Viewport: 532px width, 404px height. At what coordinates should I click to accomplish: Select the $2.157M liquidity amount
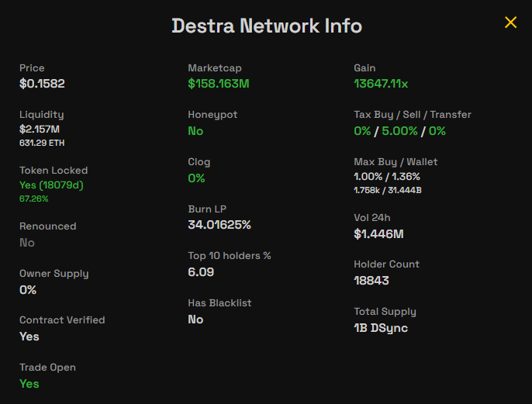point(40,129)
